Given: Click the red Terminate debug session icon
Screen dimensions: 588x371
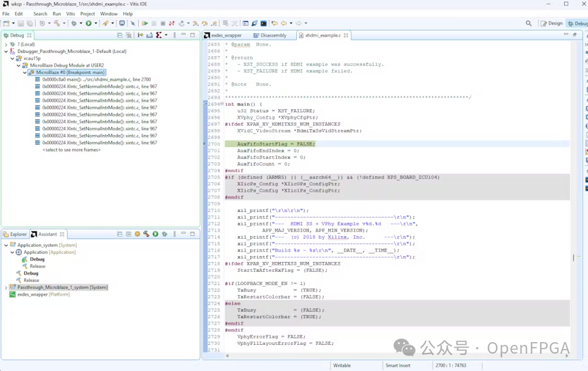Looking at the screenshot, I should [x=171, y=23].
